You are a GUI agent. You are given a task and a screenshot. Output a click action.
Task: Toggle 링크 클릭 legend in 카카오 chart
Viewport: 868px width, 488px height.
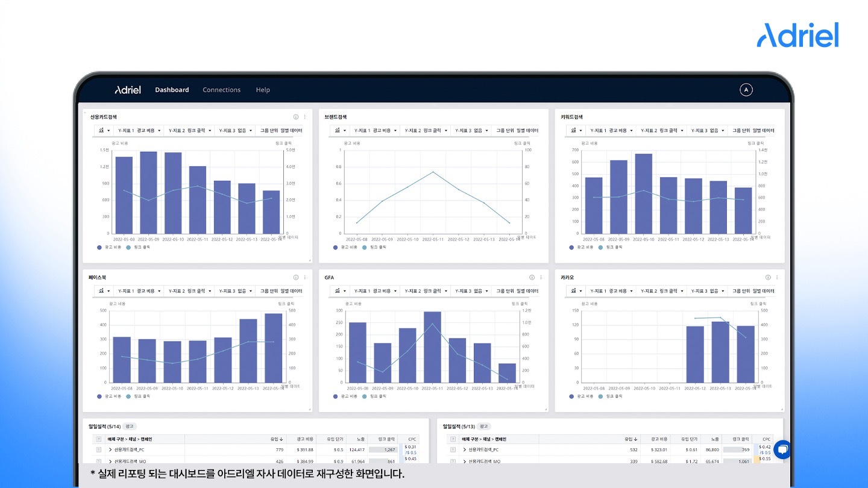(611, 396)
